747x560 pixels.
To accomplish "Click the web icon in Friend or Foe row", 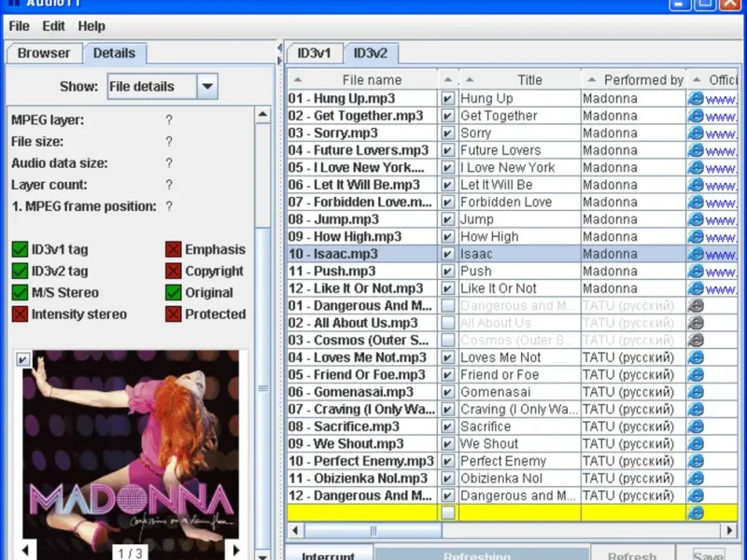I will tap(696, 375).
